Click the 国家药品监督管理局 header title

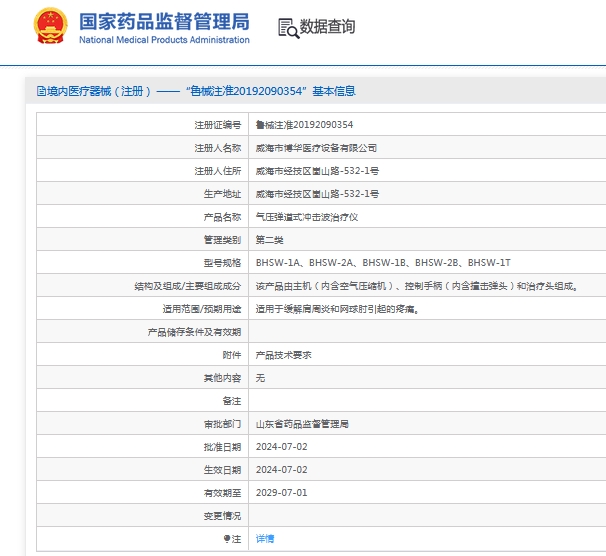(164, 21)
